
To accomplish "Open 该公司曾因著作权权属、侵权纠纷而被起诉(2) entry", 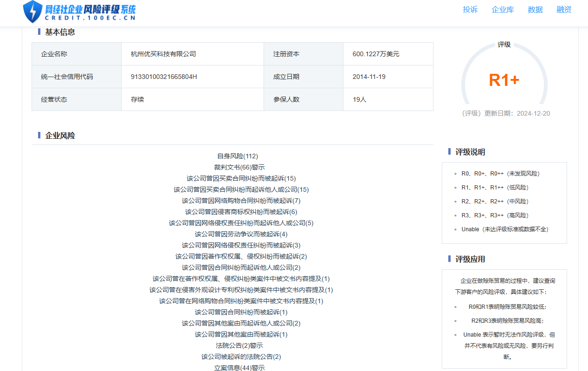I will click(241, 256).
